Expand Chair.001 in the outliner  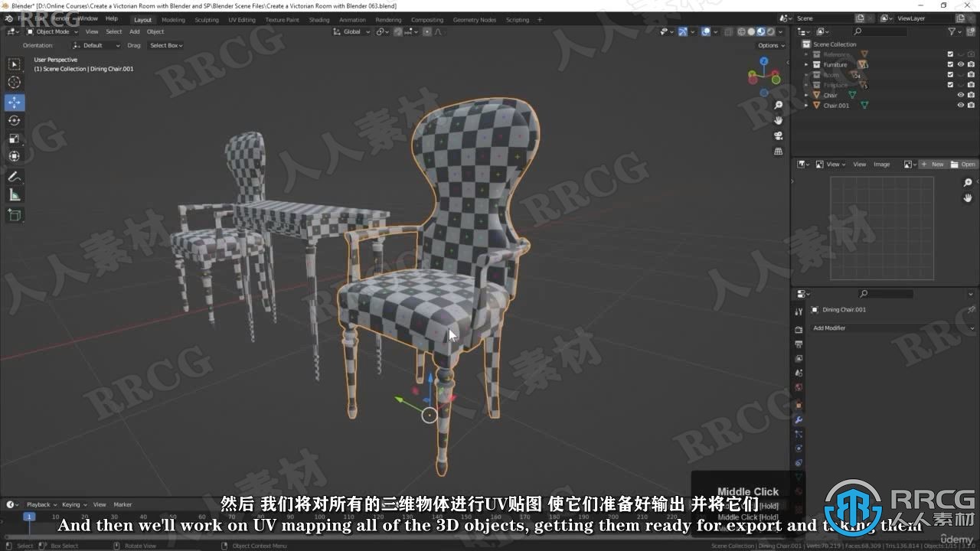tap(806, 105)
